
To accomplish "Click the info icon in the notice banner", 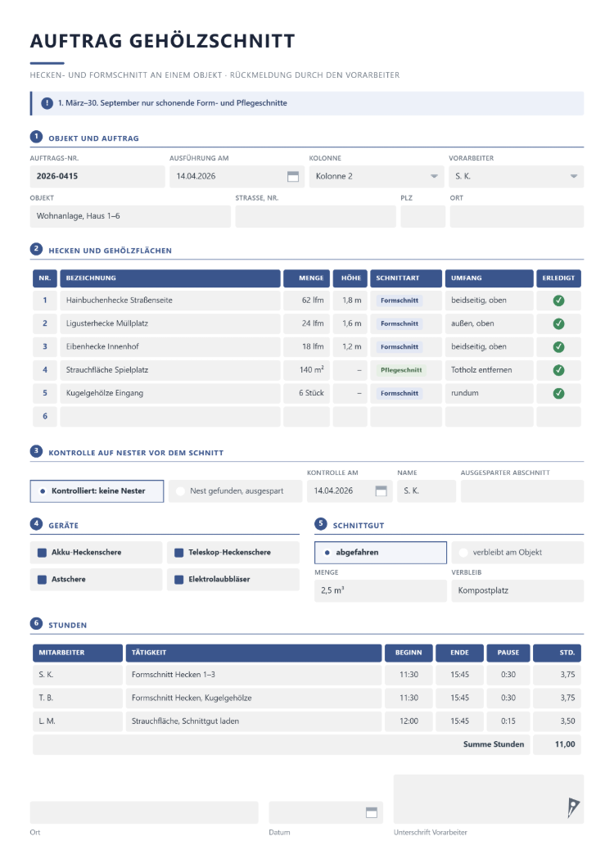I will coord(47,103).
